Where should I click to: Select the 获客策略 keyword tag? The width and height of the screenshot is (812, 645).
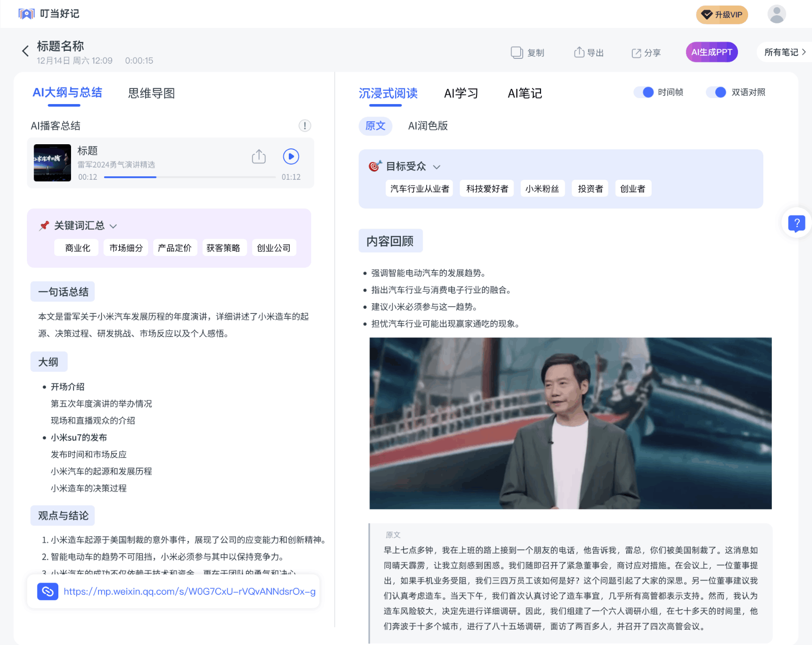pos(223,248)
